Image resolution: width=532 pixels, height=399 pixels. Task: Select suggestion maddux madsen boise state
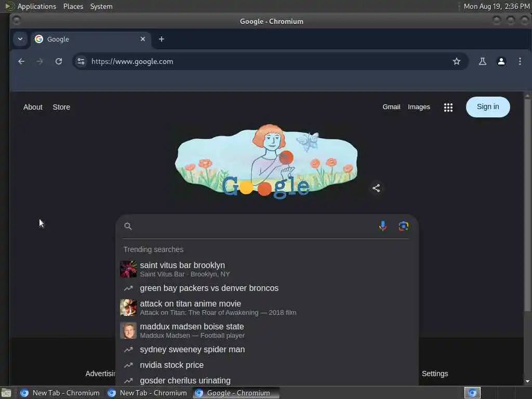point(267,330)
